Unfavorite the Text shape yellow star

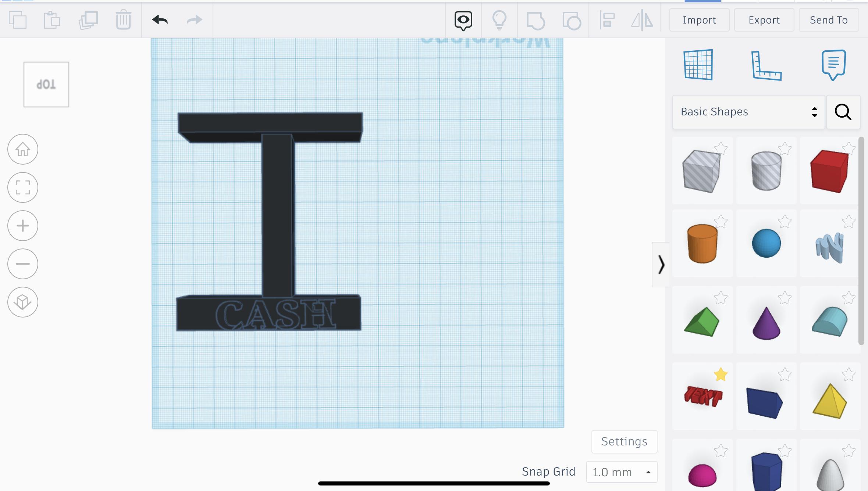721,374
